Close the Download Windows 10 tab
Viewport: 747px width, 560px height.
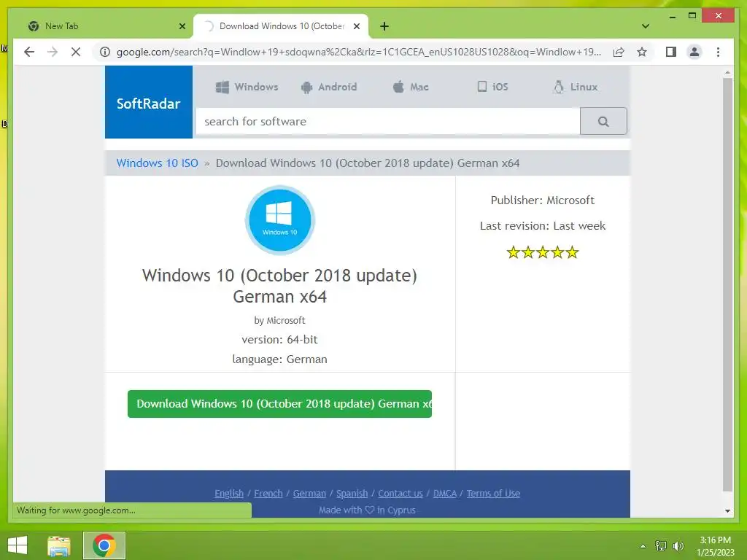pos(356,26)
